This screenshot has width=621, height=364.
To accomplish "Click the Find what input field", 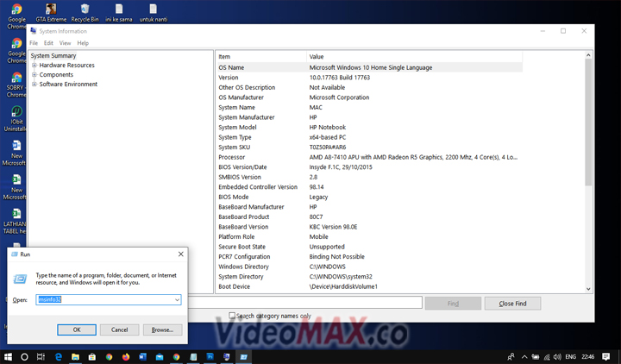I will 305,303.
